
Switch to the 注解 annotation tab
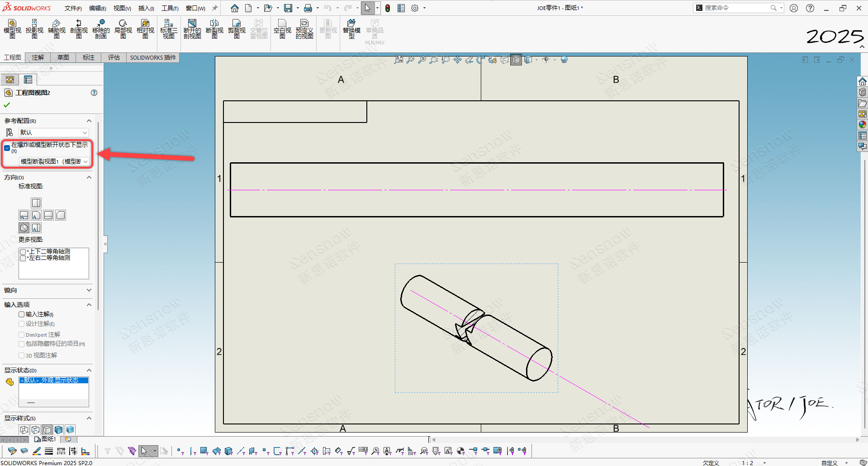click(x=38, y=57)
